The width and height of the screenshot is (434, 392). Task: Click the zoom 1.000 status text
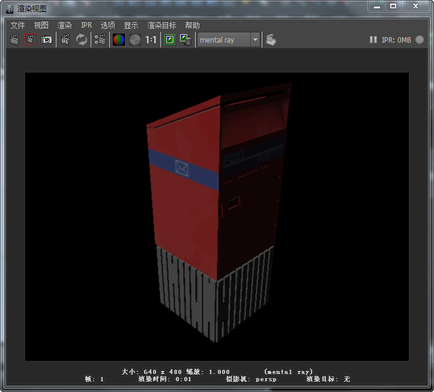pos(208,371)
